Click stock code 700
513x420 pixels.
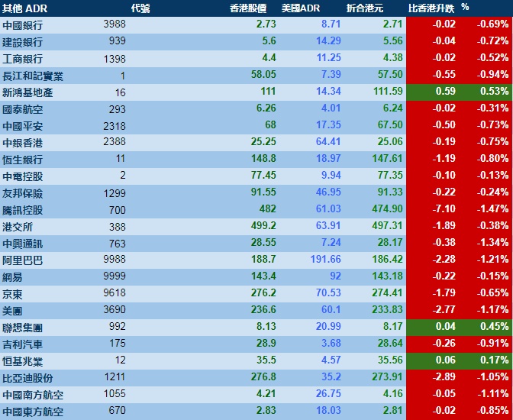point(118,210)
